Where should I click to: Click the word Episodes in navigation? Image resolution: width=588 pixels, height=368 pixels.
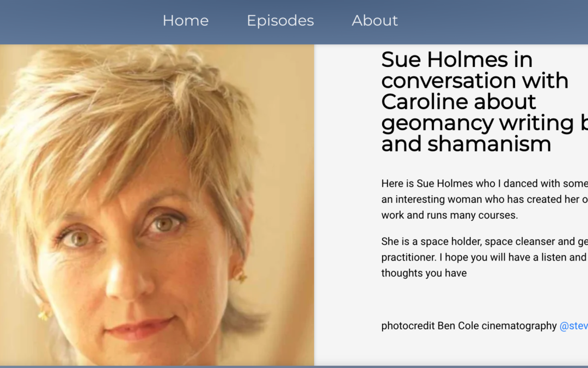(280, 21)
